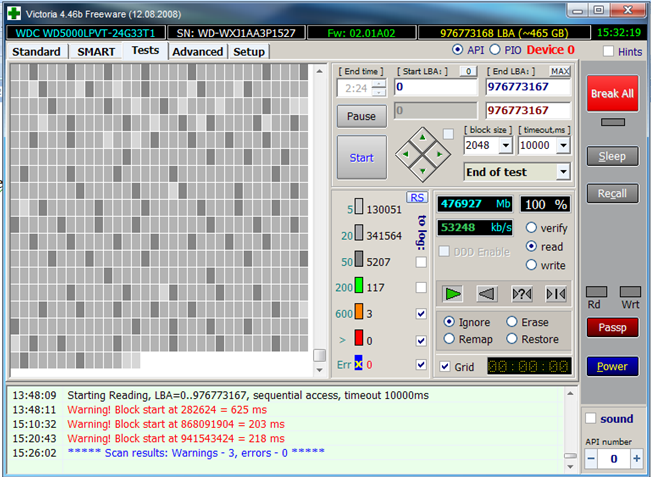
Task: Select the Remap bad block action
Action: pos(449,339)
